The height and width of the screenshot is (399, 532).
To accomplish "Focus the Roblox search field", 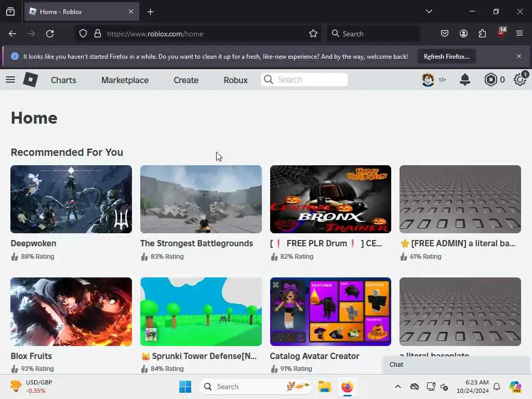I will [304, 79].
